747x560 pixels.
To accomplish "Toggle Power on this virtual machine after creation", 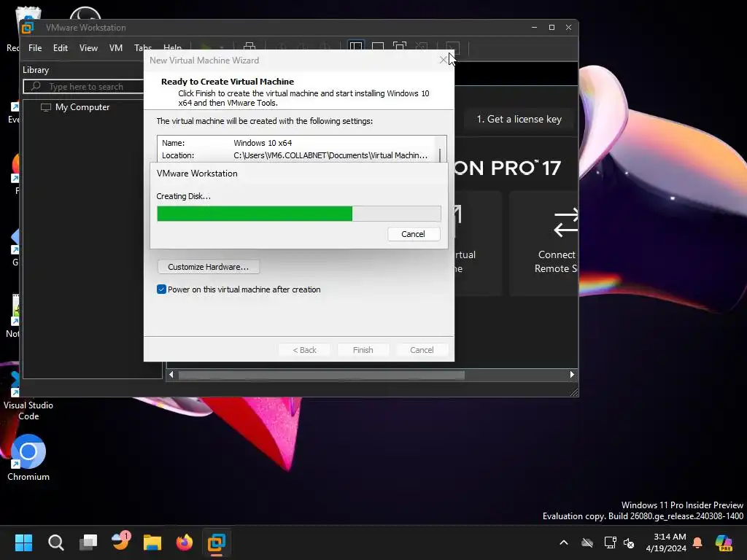I will (161, 289).
